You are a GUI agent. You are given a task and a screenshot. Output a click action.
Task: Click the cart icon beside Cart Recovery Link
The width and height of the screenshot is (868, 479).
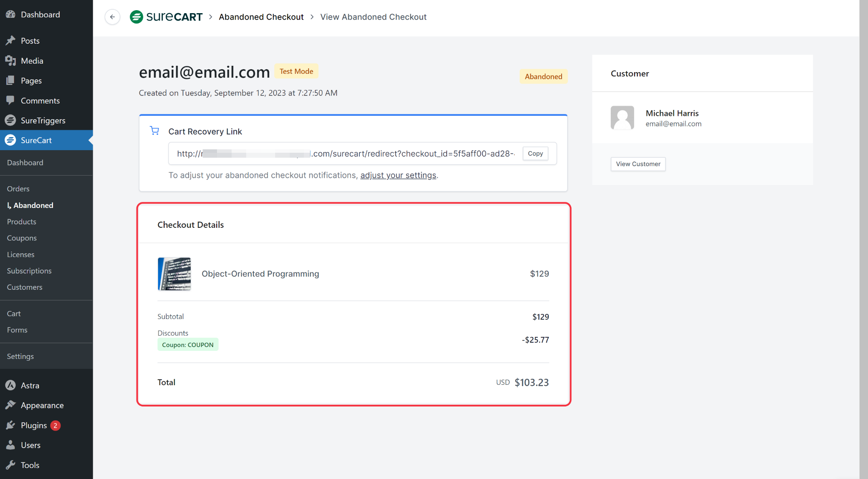click(x=155, y=131)
